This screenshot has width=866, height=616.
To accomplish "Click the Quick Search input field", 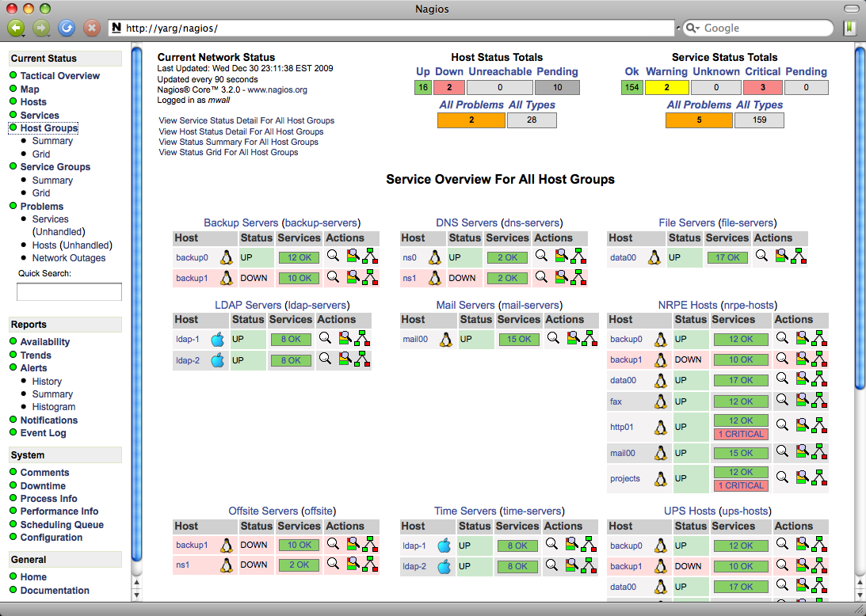I will [69, 292].
